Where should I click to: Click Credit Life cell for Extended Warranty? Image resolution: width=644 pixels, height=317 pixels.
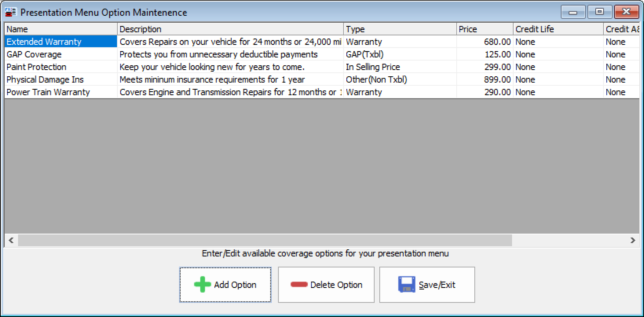click(525, 42)
